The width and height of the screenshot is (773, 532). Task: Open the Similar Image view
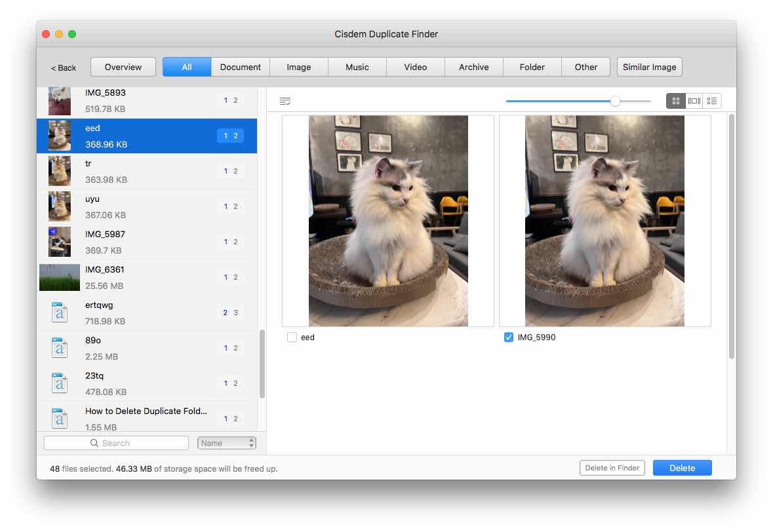pyautogui.click(x=649, y=67)
